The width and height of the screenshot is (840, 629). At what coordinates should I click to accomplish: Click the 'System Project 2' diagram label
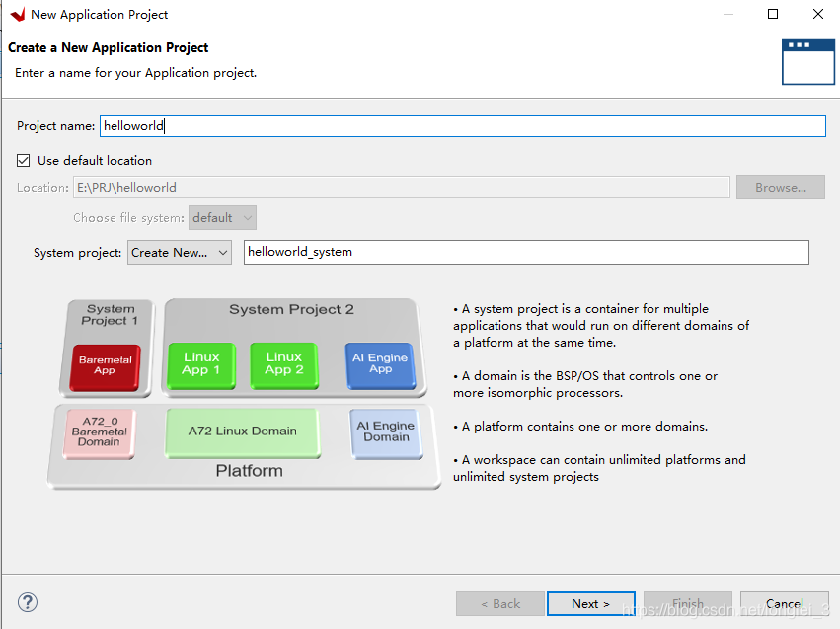291,310
